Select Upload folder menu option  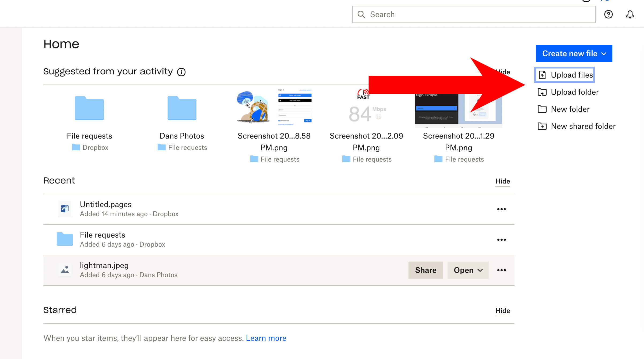click(568, 92)
